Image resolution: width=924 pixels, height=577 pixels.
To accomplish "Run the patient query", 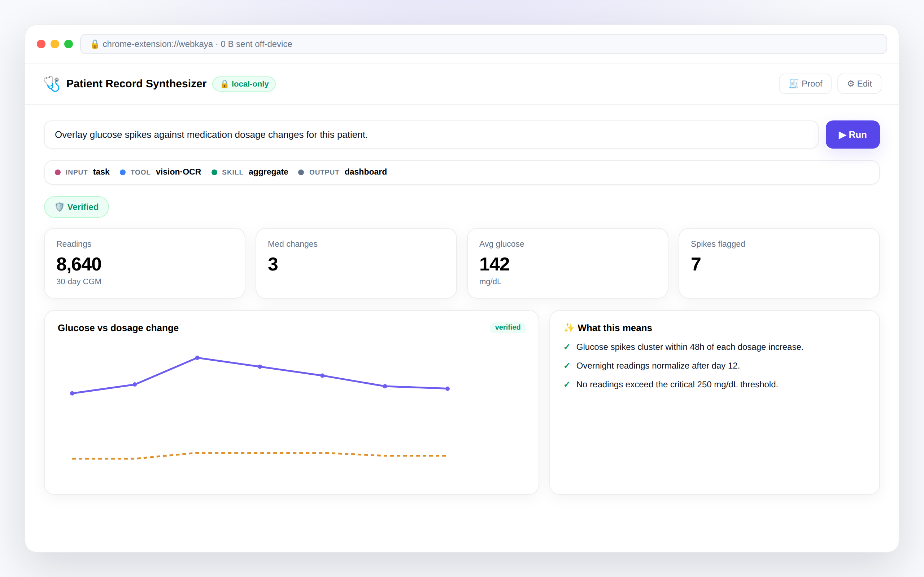I will click(852, 135).
